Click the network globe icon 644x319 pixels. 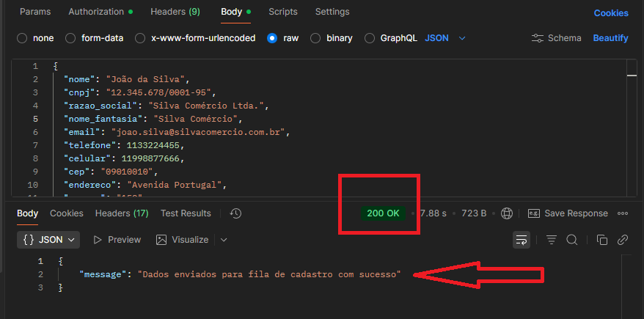point(507,213)
